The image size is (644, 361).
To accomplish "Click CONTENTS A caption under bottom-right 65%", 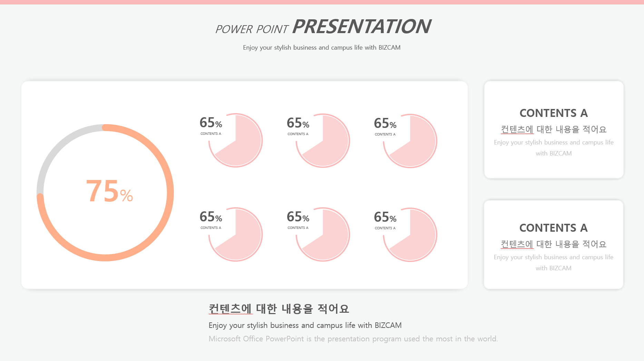I will 385,228.
